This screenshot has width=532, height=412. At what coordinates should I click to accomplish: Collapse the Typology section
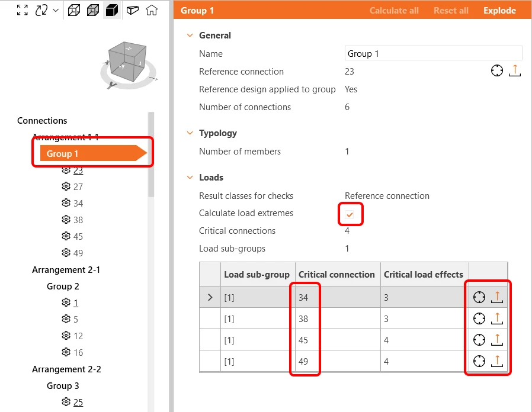(190, 133)
